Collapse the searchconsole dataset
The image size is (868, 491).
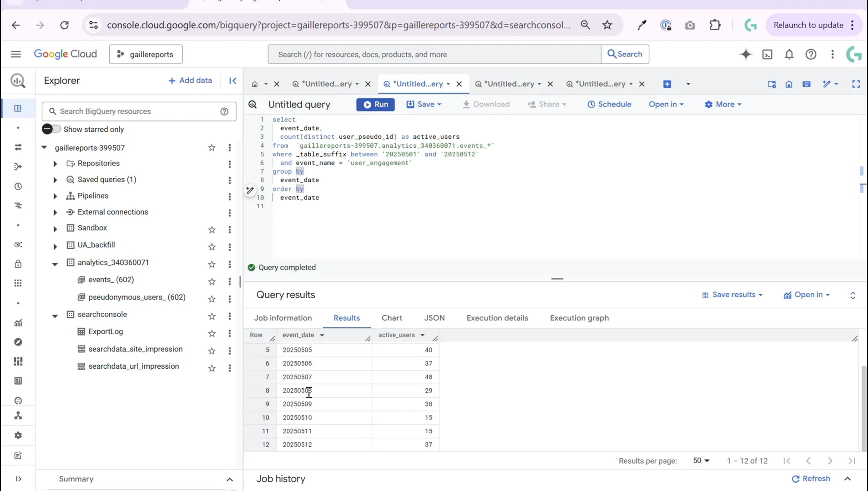coord(55,316)
